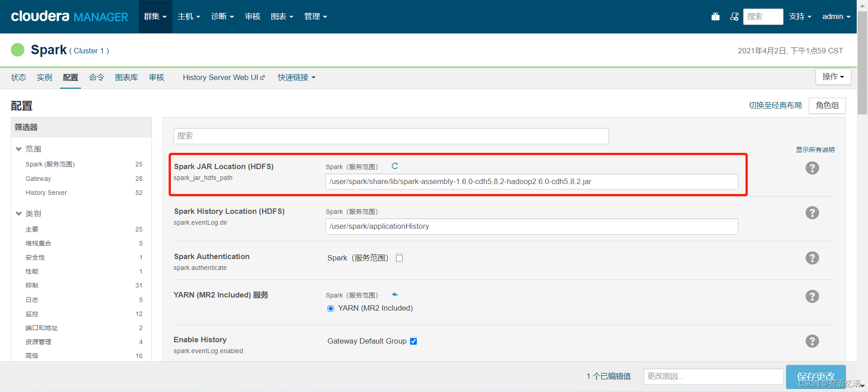Switch to the Spark service 审核 tab

[x=157, y=78]
